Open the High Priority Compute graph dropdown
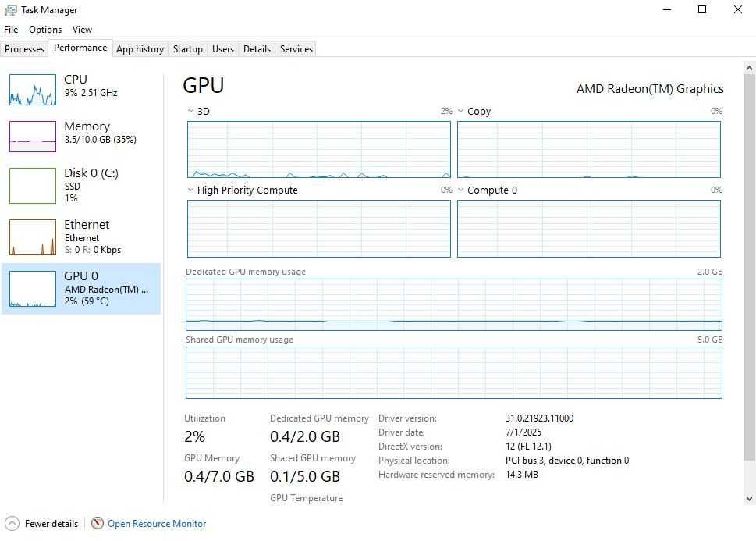Image resolution: width=756 pixels, height=541 pixels. [x=190, y=190]
